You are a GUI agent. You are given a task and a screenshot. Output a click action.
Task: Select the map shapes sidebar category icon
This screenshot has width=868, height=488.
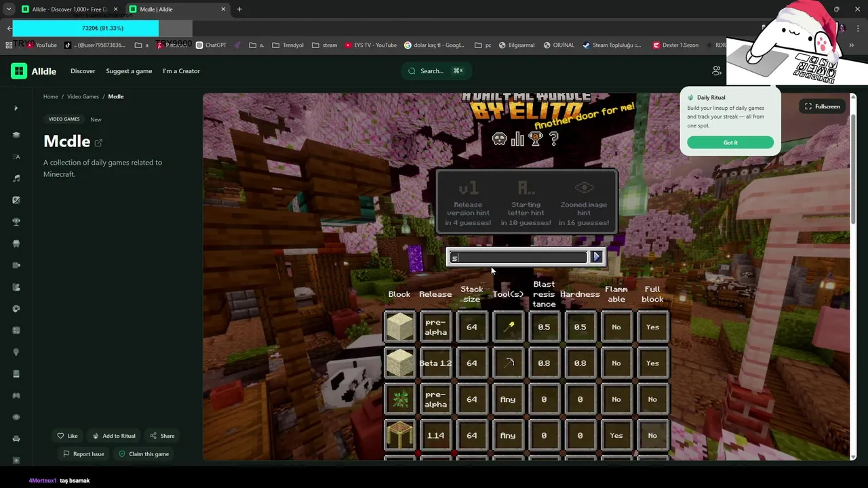16,287
